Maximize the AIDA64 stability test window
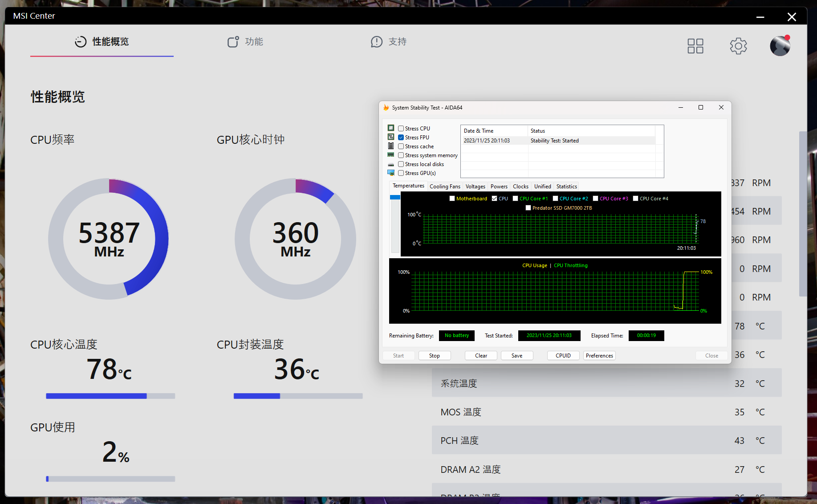Image resolution: width=817 pixels, height=504 pixels. pos(701,107)
